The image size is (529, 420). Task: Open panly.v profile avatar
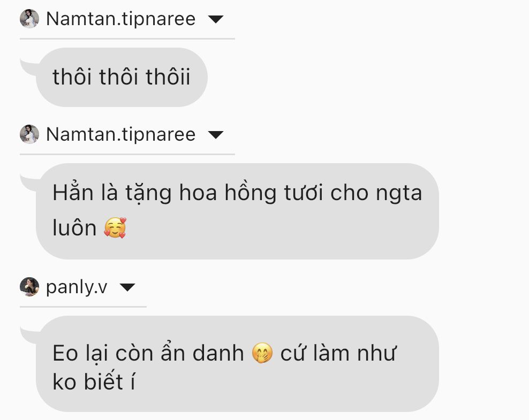29,287
